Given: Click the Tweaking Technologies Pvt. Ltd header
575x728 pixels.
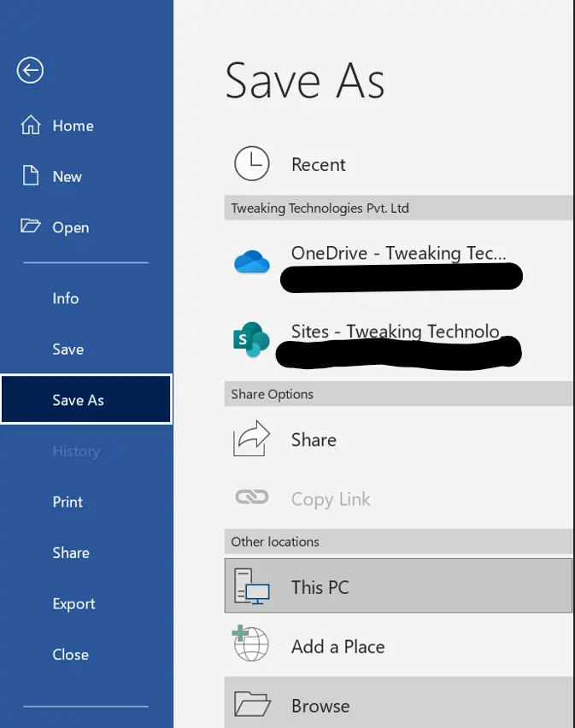Looking at the screenshot, I should point(399,208).
